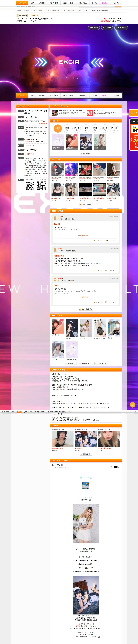
Task: Select 女の子 under キープした
Action: pos(37,412)
